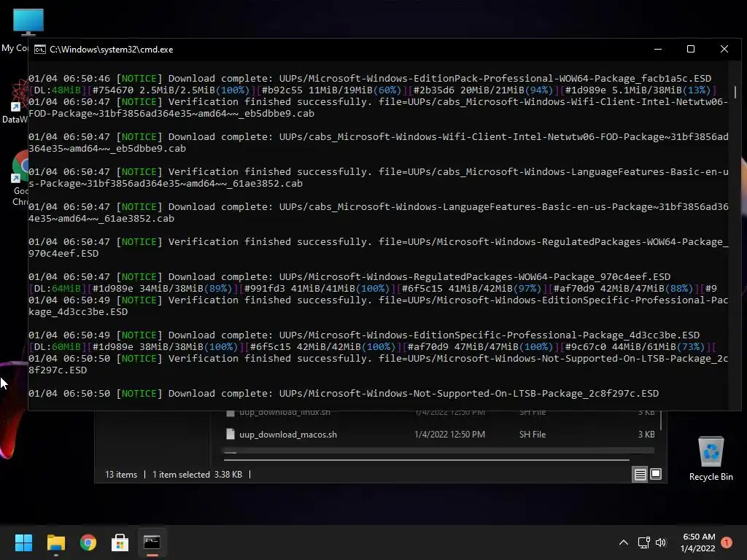
Task: Switch Explorer to large thumbnails view
Action: (x=656, y=474)
